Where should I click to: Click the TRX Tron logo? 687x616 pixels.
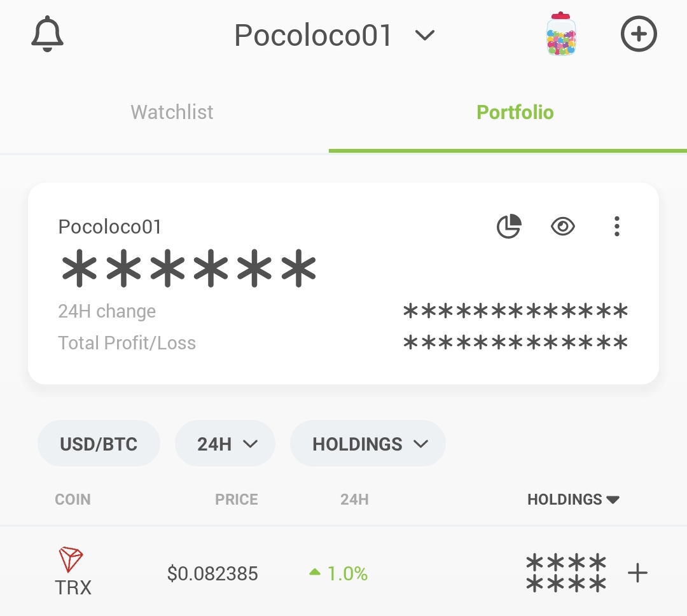point(71,559)
